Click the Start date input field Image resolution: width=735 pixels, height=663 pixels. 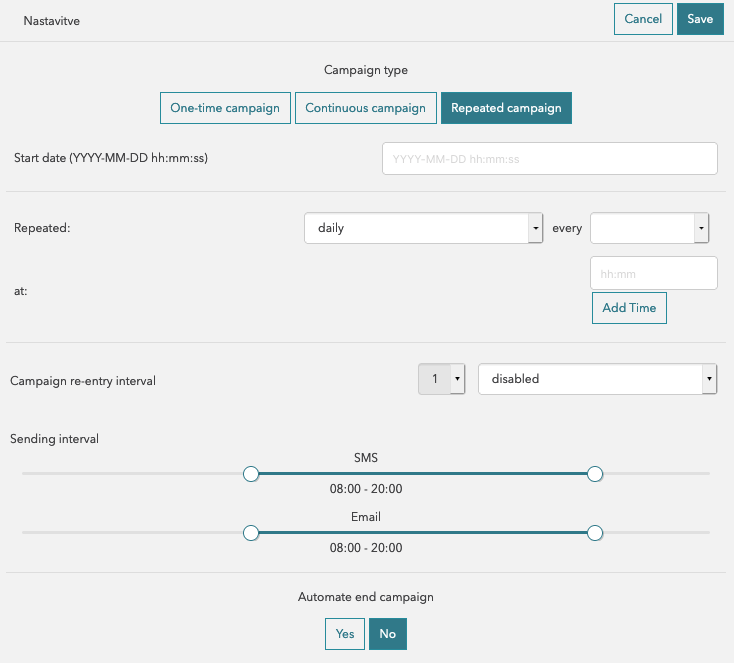click(549, 159)
